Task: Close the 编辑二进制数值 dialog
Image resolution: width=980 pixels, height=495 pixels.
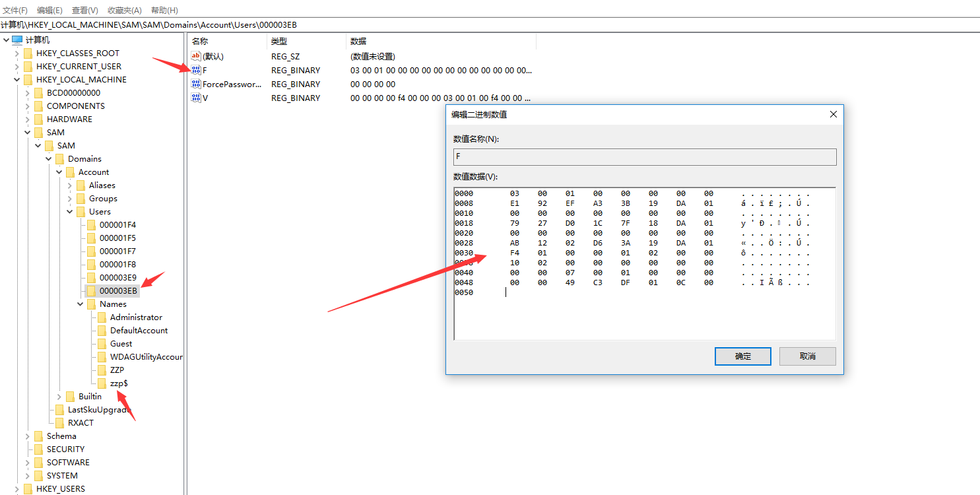Action: click(833, 114)
